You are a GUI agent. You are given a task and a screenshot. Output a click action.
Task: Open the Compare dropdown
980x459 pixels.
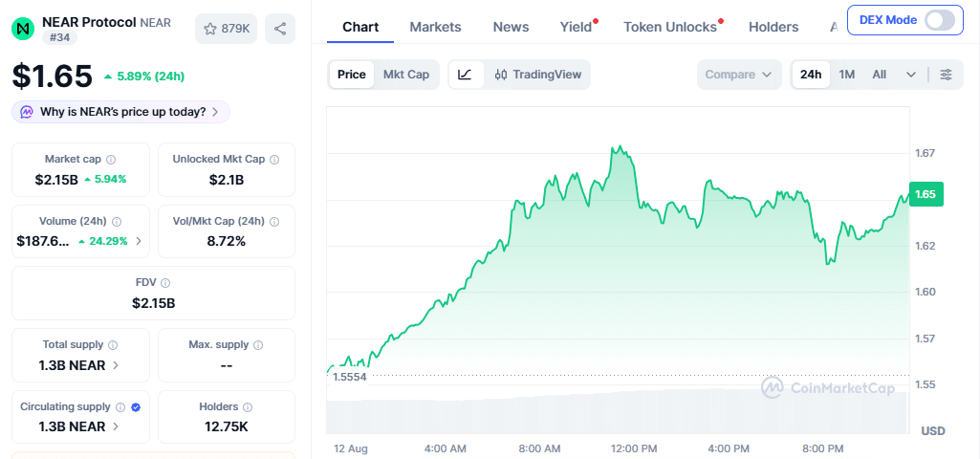click(x=739, y=75)
